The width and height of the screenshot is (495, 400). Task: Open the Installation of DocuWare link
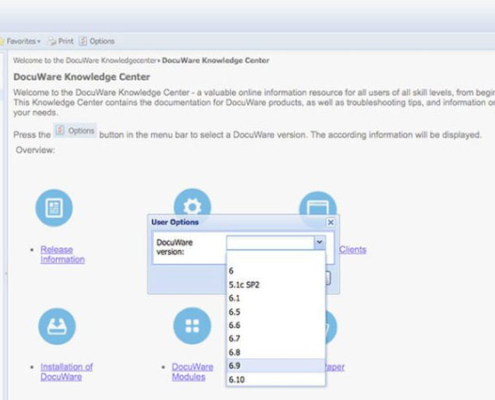pos(66,372)
